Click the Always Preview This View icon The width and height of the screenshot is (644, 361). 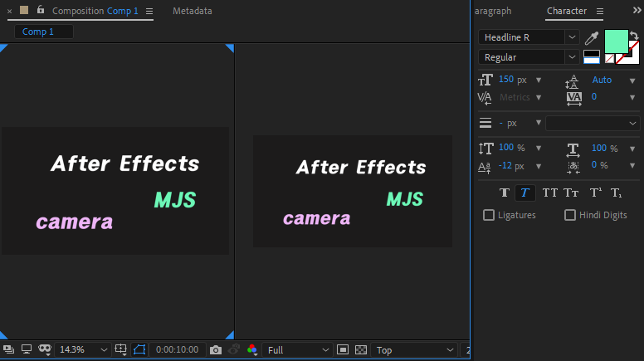(8, 349)
